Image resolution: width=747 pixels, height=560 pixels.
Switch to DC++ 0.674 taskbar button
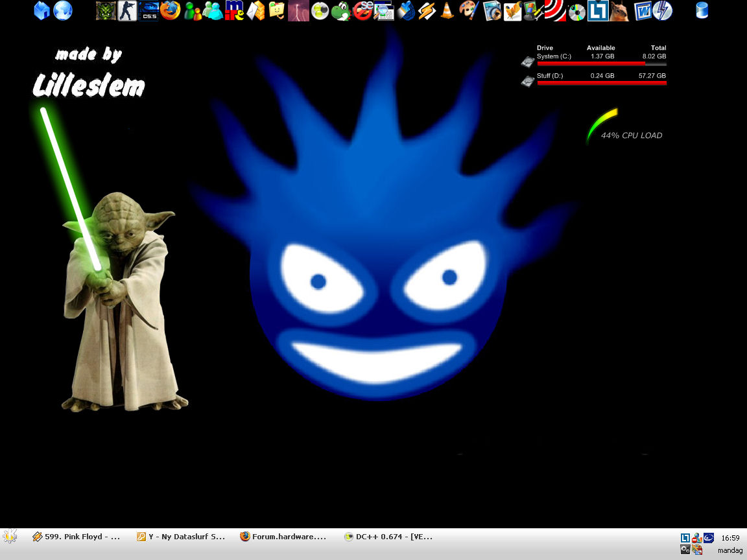click(388, 537)
